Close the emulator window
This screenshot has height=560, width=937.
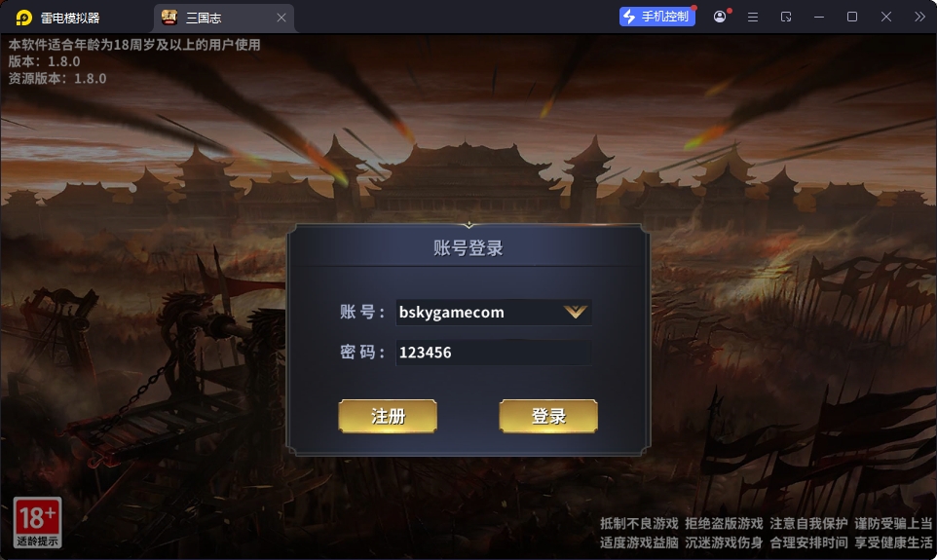point(886,17)
